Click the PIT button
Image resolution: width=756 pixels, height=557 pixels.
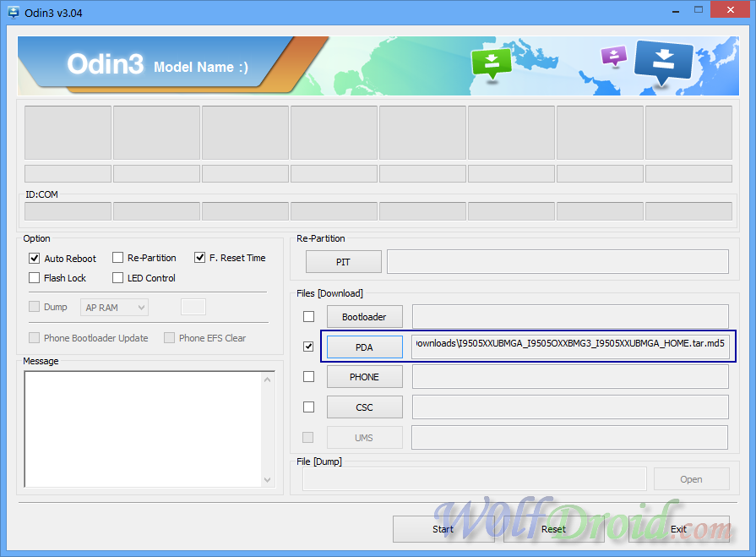click(343, 262)
